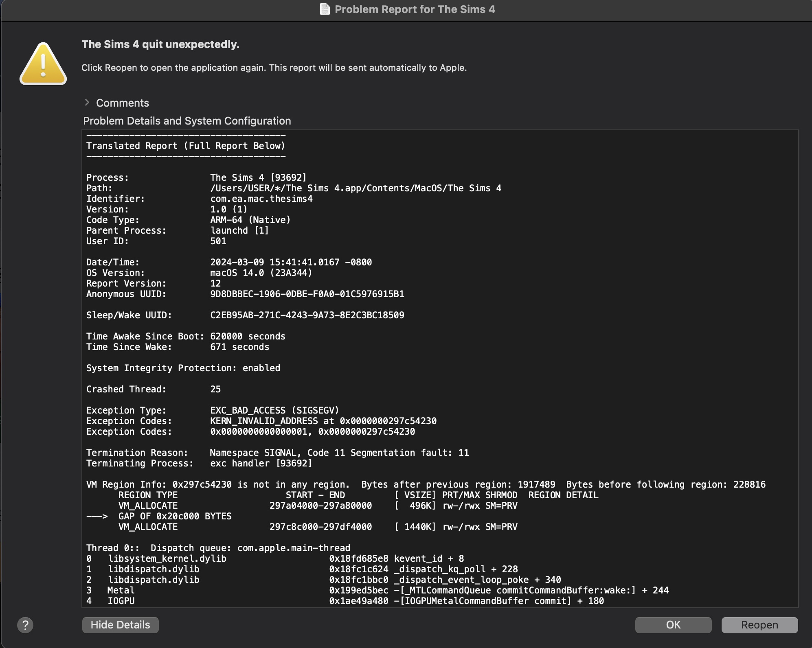Click the com.ea.mac.thesims4 identifier text
The height and width of the screenshot is (648, 812).
[x=261, y=199]
